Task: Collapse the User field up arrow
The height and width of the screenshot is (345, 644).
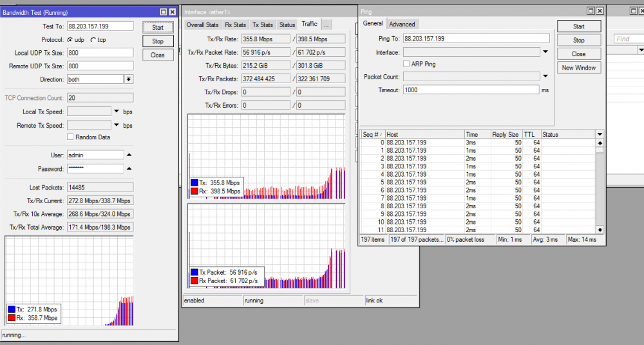Action: 129,155
